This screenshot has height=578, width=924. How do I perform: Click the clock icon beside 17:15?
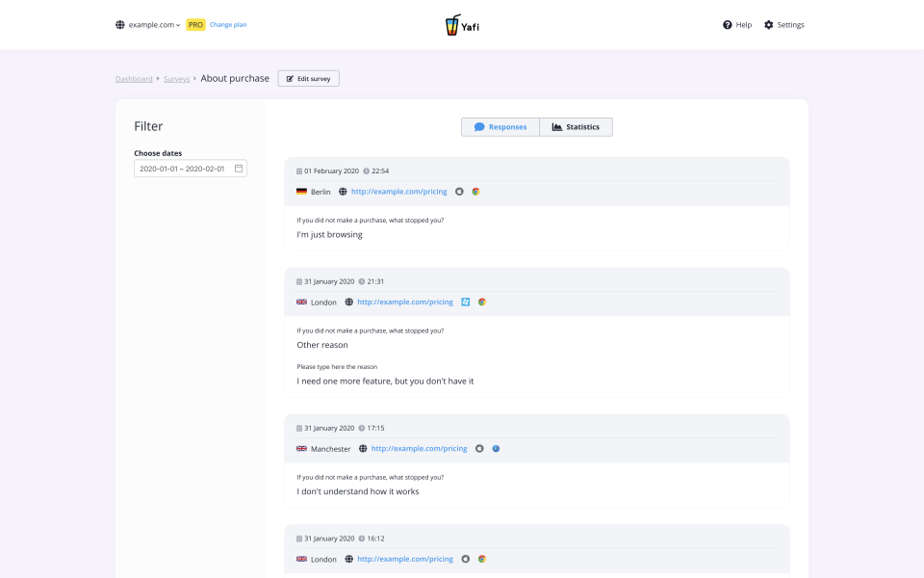pos(362,428)
